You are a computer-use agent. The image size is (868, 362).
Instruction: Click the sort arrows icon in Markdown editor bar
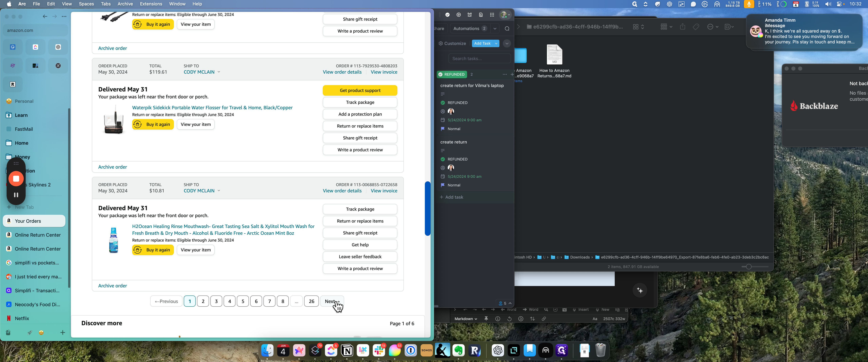click(532, 319)
